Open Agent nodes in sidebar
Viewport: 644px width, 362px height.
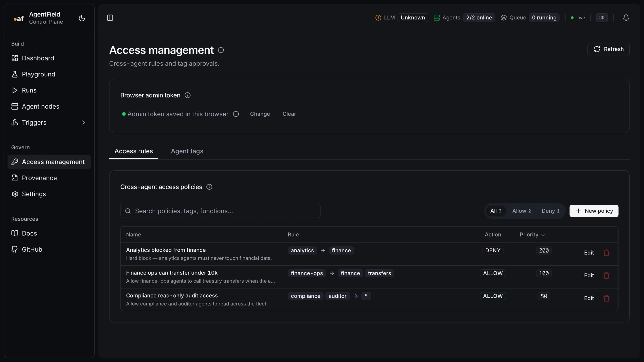point(49,106)
